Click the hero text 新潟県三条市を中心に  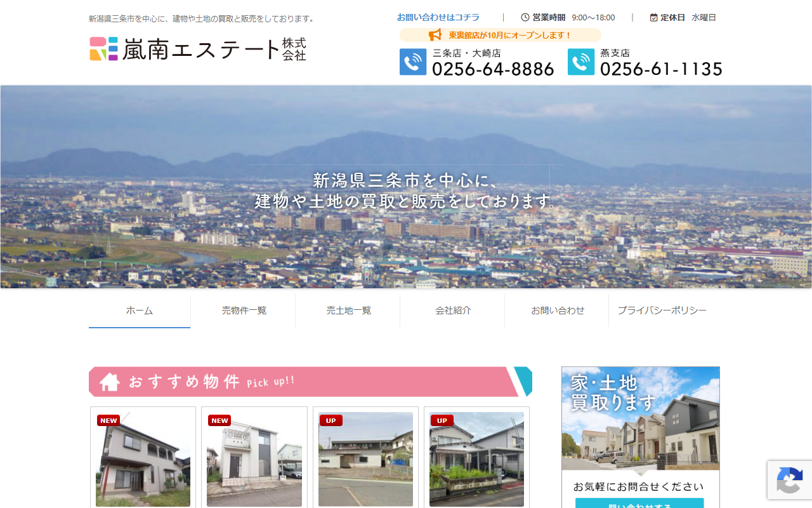pos(406,180)
